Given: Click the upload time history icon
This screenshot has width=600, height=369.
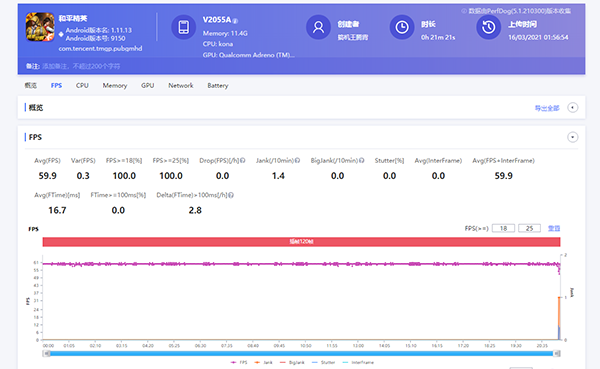Looking at the screenshot, I should (489, 27).
